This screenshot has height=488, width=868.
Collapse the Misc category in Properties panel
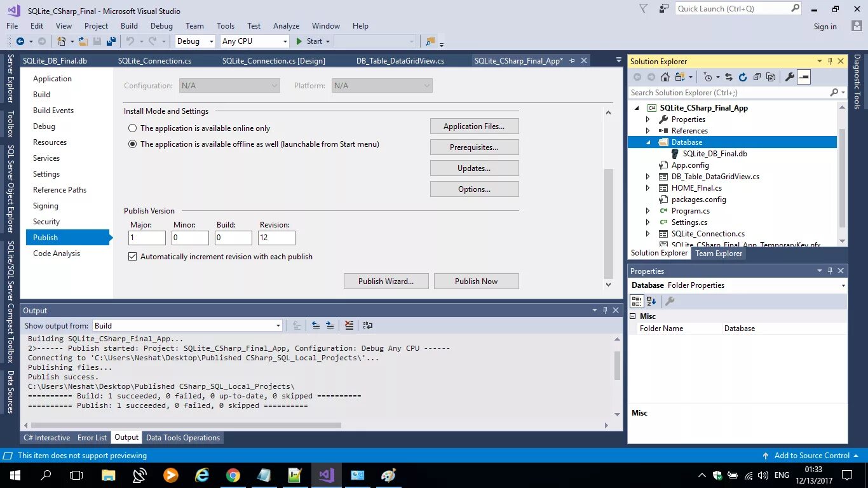tap(633, 316)
